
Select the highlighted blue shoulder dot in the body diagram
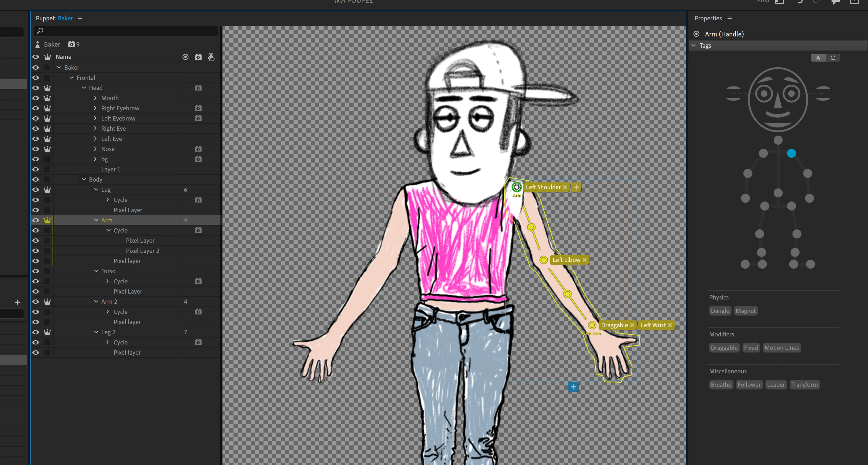tap(792, 153)
